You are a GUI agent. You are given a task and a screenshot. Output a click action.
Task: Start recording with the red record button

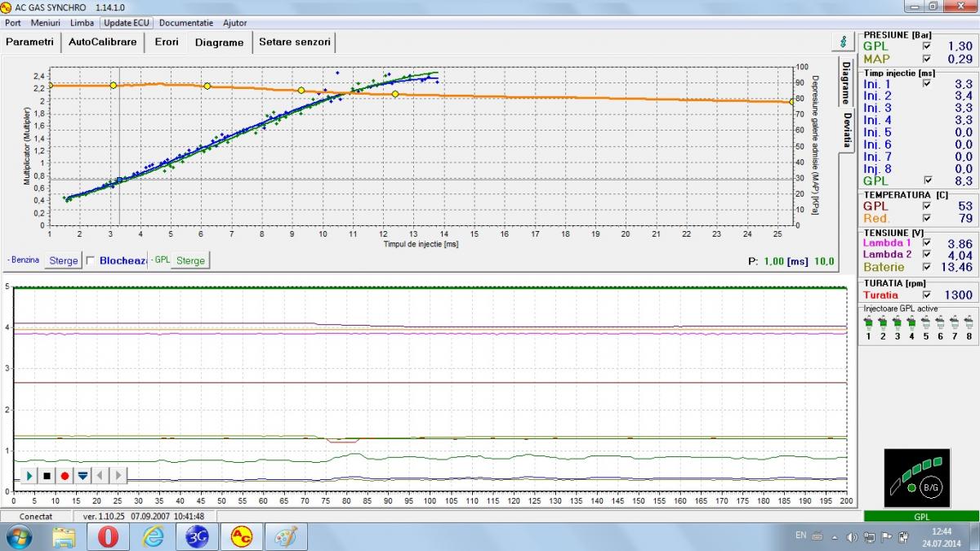(x=65, y=475)
